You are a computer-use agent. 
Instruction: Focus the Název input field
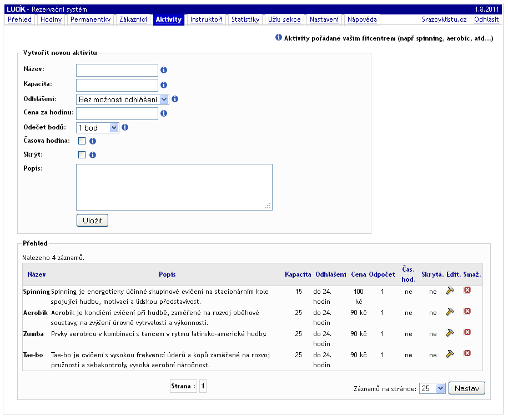click(117, 71)
